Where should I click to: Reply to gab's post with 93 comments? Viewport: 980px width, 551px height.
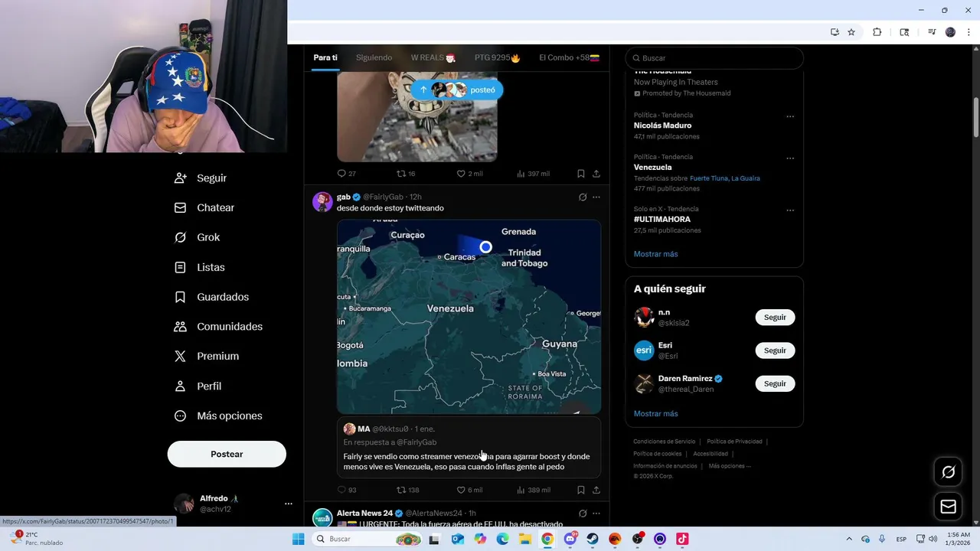pyautogui.click(x=347, y=490)
